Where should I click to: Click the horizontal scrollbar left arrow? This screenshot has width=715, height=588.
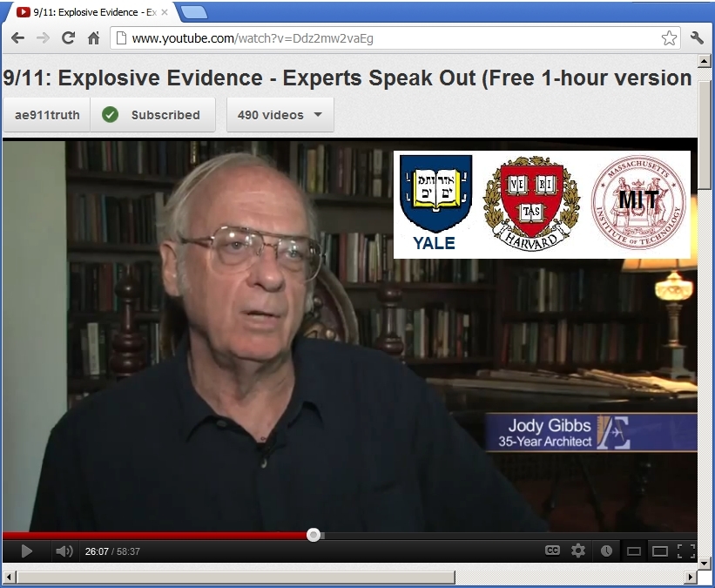9,577
